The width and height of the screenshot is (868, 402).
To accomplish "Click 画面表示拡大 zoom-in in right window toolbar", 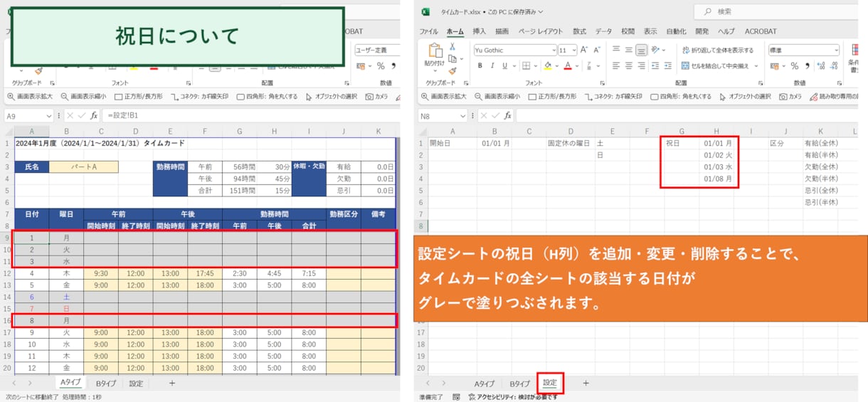I will point(445,97).
